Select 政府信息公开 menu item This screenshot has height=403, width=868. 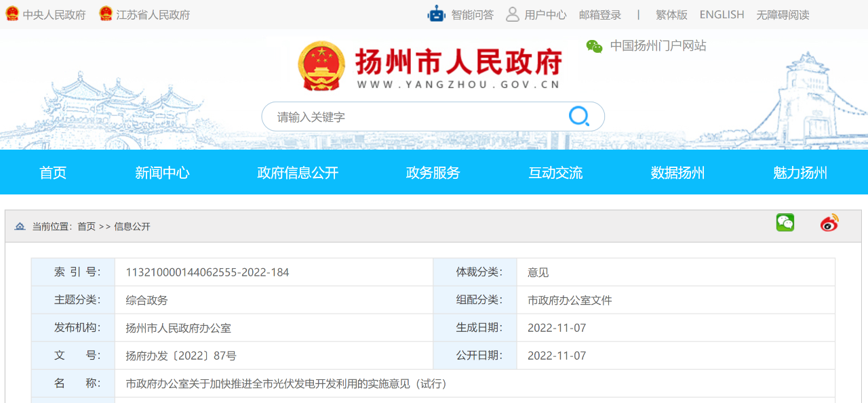(x=298, y=173)
